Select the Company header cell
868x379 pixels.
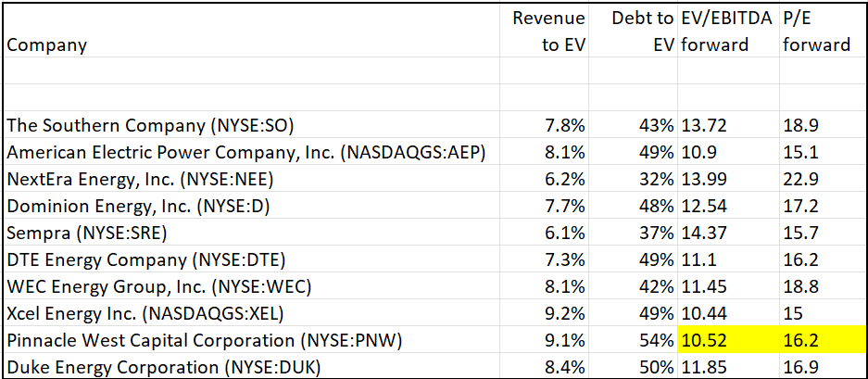(x=251, y=31)
